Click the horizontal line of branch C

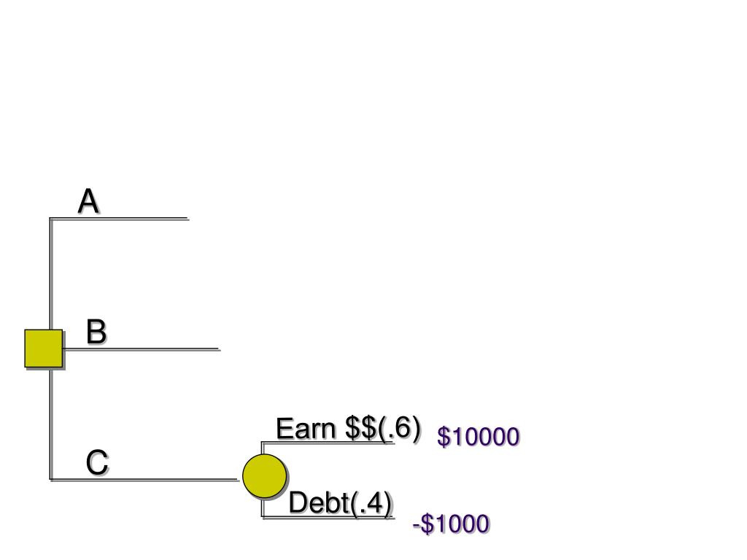pos(146,480)
